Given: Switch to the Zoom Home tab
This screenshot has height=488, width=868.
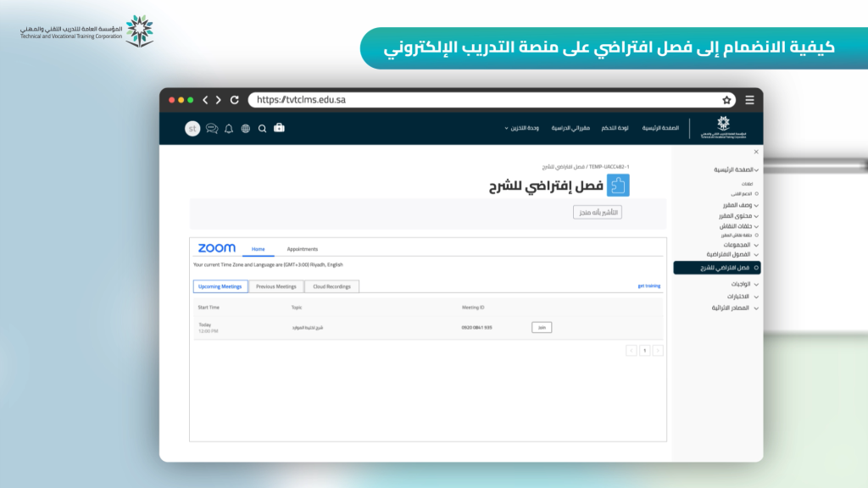Looking at the screenshot, I should [x=258, y=249].
